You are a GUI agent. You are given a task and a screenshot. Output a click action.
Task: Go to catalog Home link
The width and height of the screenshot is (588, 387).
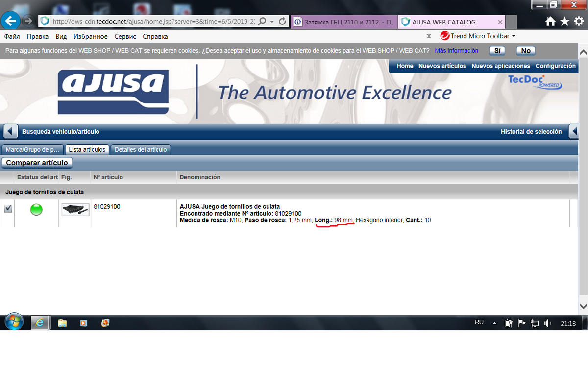coord(405,66)
